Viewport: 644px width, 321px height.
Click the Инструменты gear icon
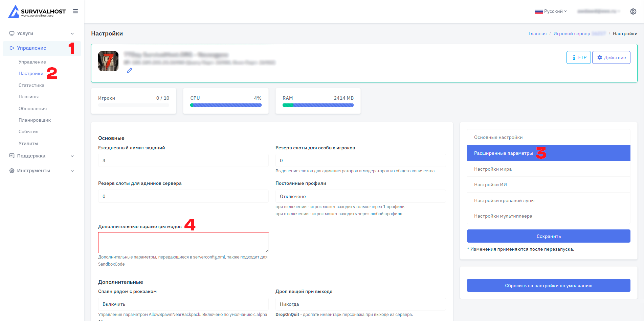coord(12,171)
